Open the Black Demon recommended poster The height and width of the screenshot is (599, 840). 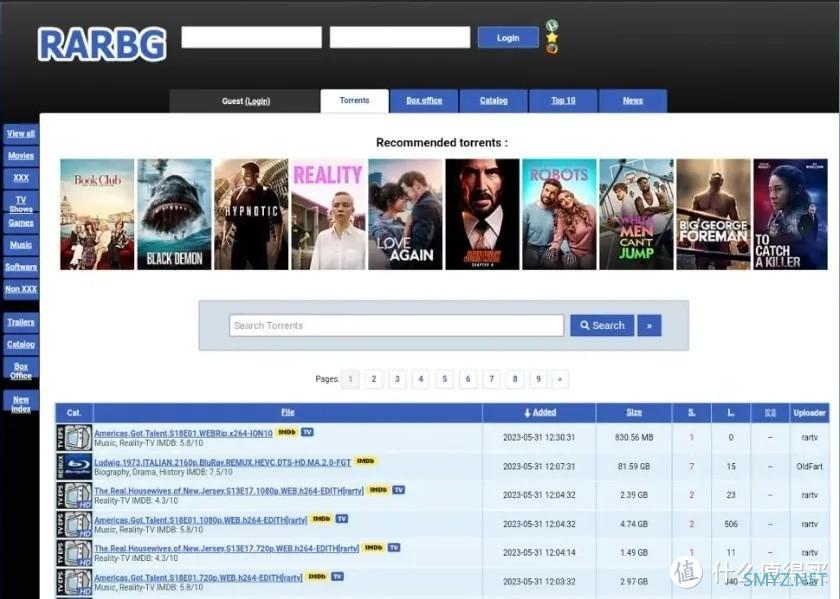tap(174, 214)
